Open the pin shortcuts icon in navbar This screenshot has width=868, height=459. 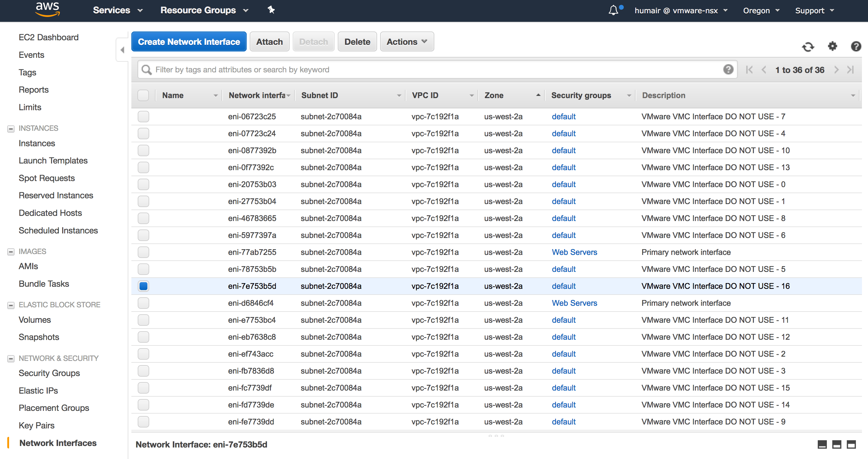click(x=271, y=10)
